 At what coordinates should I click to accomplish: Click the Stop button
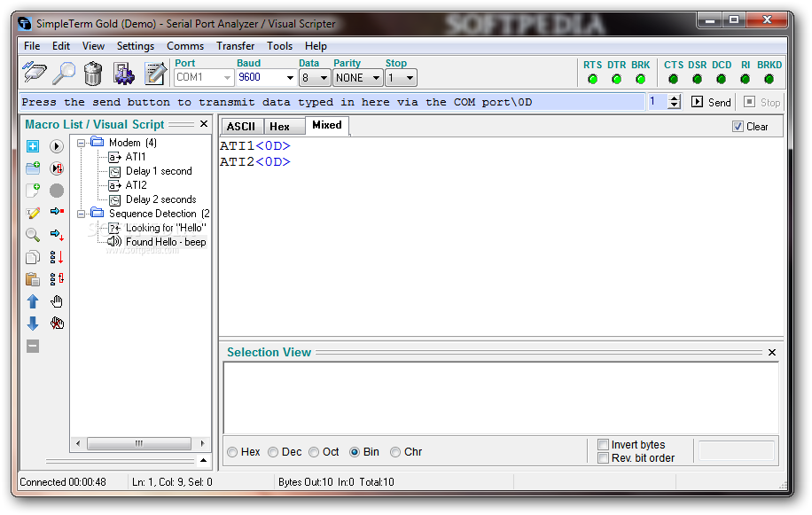[761, 102]
